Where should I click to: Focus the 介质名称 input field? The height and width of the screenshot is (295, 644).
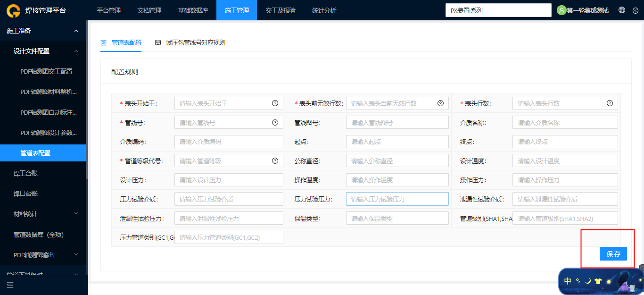pos(565,123)
